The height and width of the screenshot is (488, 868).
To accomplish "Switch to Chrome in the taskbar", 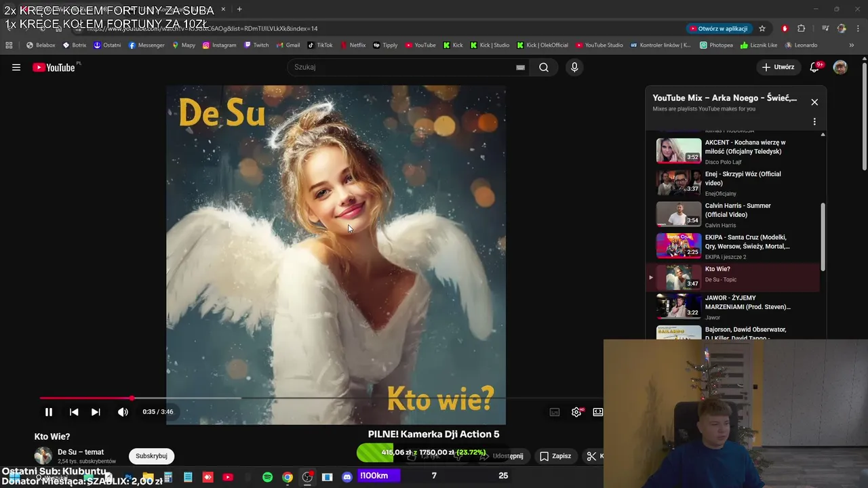I will [288, 477].
